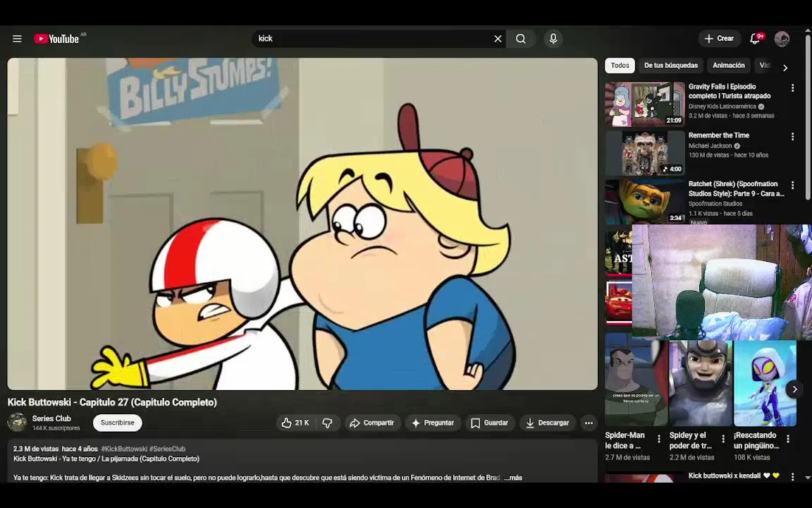
Task: Expand description with ...más
Action: (x=513, y=478)
